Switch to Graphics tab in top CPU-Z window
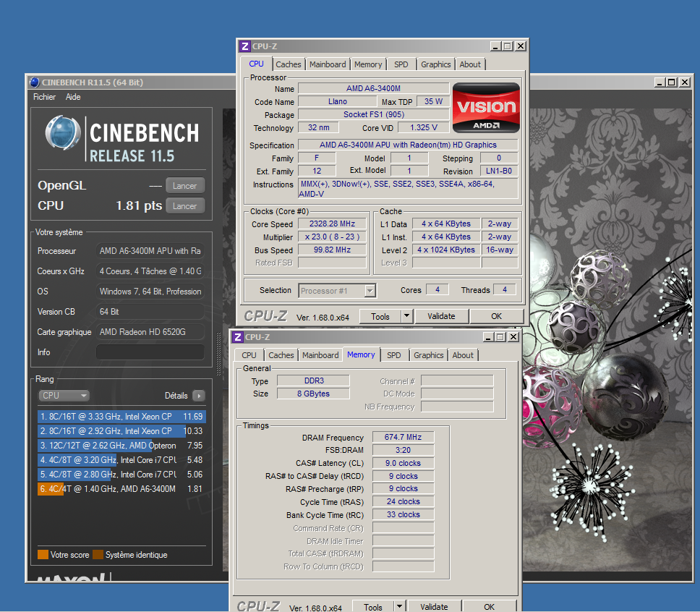This screenshot has height=612, width=700. pos(436,64)
